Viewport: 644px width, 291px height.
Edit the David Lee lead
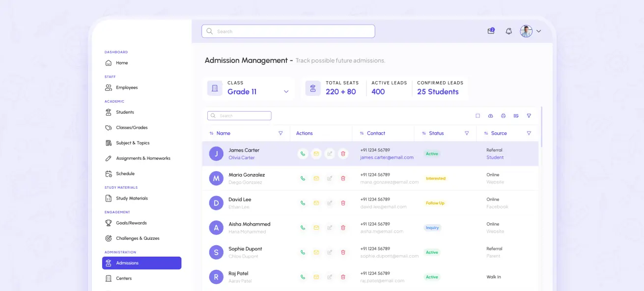pyautogui.click(x=330, y=203)
